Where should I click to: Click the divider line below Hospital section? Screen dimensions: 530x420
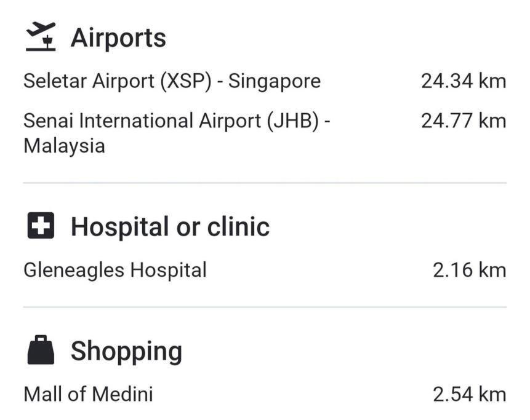click(265, 307)
